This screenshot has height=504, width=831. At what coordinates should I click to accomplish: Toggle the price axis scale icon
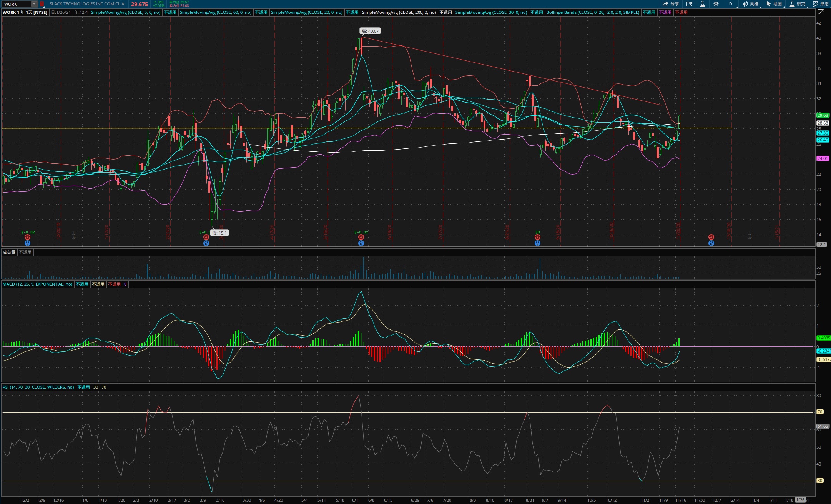(821, 12)
